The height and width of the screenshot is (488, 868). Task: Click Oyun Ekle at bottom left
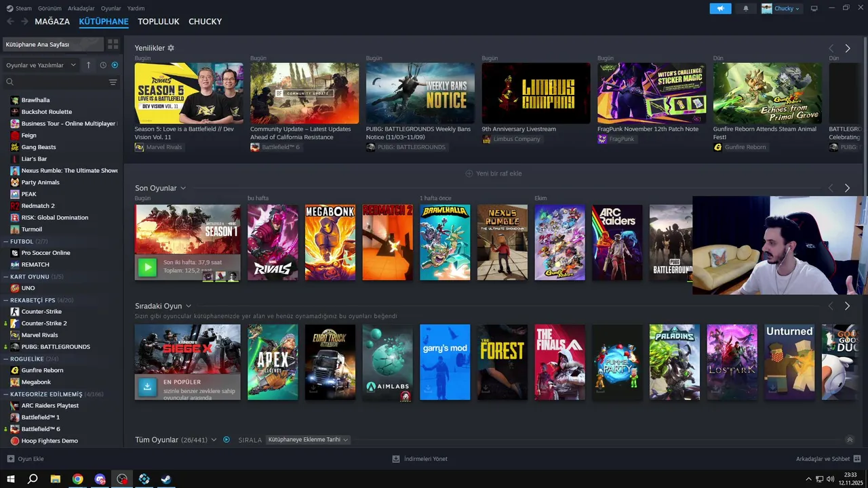point(26,459)
